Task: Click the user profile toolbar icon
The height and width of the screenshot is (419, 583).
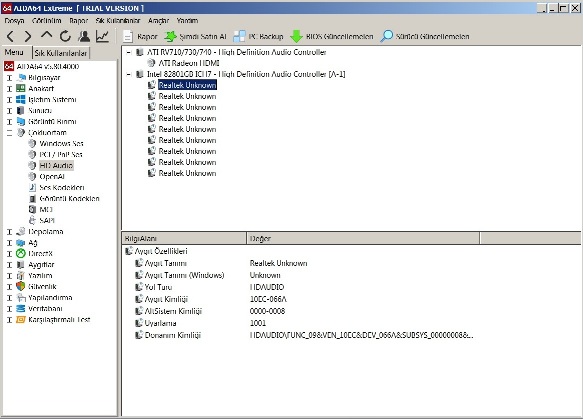Action: pyautogui.click(x=84, y=36)
